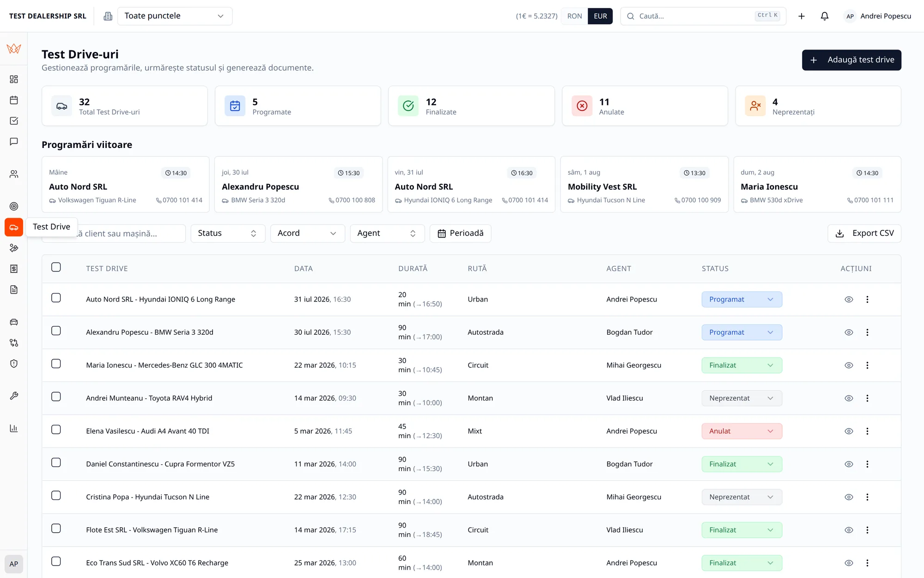Viewport: 924px width, 578px height.
Task: View details eye icon for Maria Ionescu row
Action: coord(849,365)
